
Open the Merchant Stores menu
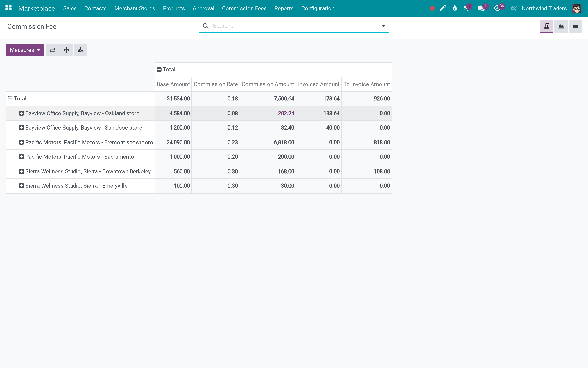[x=135, y=8]
